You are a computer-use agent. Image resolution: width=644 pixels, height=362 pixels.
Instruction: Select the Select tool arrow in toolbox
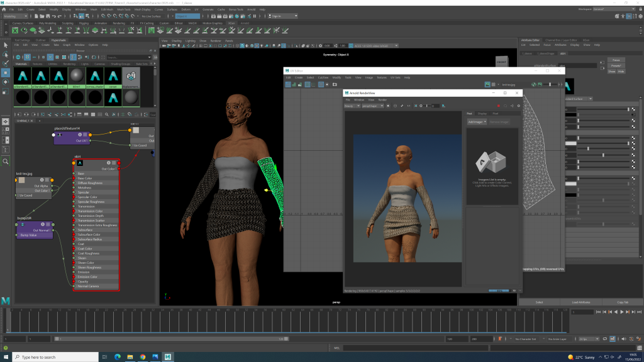click(x=6, y=45)
